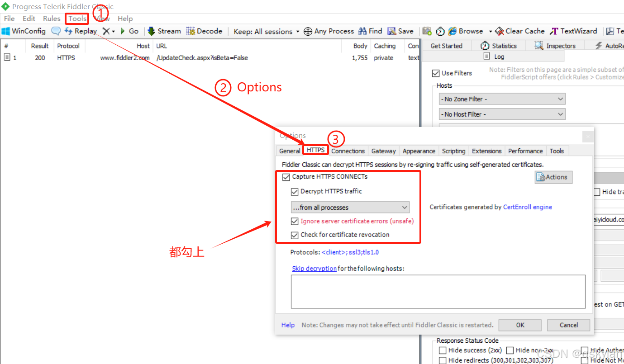Toggle Capture HTTPS CONNECTs checkbox

tap(286, 177)
